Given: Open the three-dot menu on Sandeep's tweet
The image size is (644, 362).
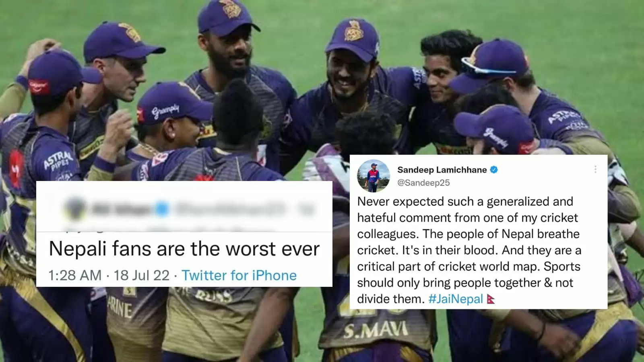Looking at the screenshot, I should (595, 169).
